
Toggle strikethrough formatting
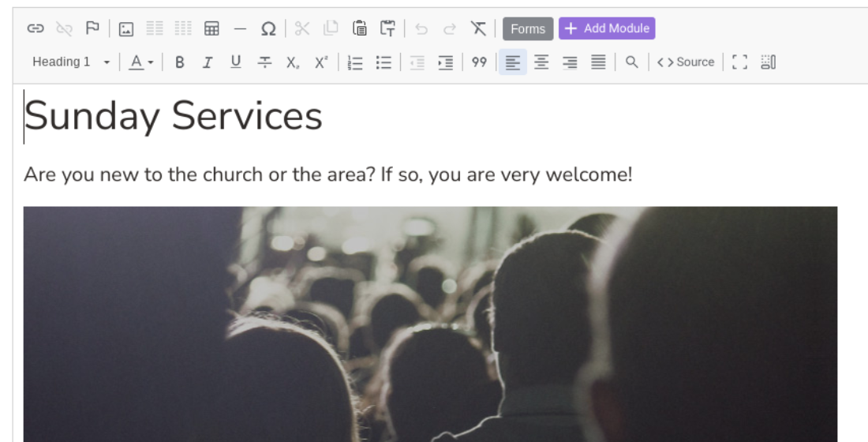coord(264,62)
